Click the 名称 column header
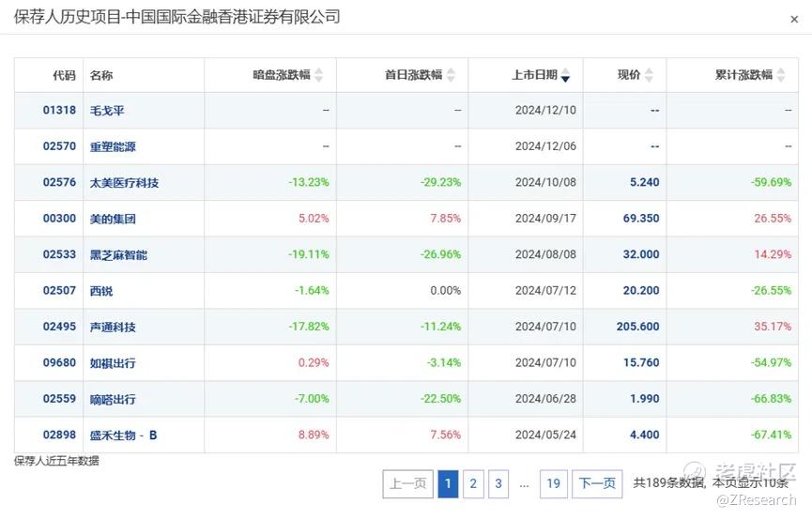The image size is (812, 519). click(x=101, y=75)
